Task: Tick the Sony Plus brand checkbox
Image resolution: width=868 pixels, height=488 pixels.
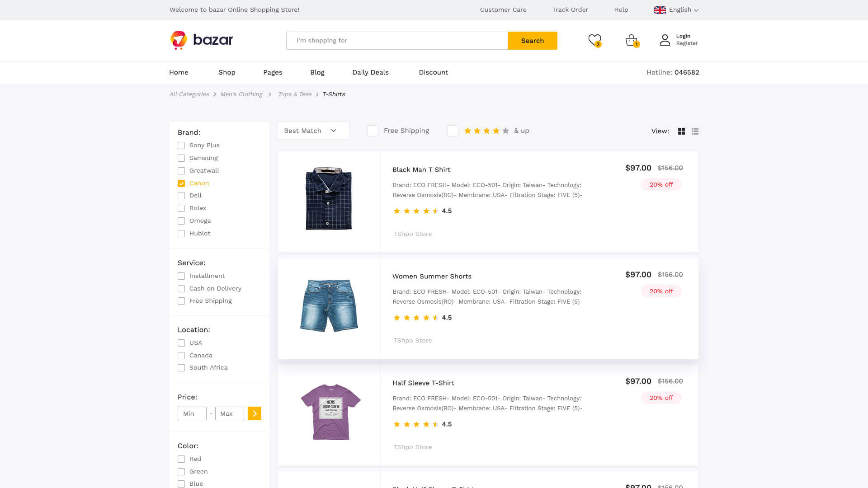Action: (181, 145)
